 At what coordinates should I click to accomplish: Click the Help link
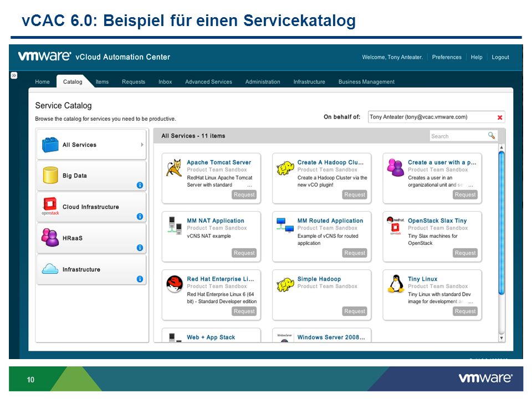pyautogui.click(x=477, y=57)
